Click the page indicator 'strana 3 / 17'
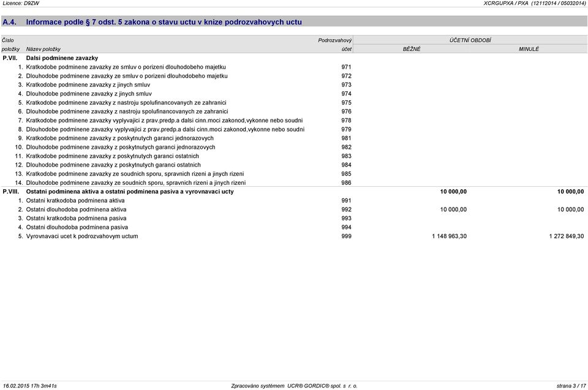This screenshot has height=390, width=588. (571, 386)
